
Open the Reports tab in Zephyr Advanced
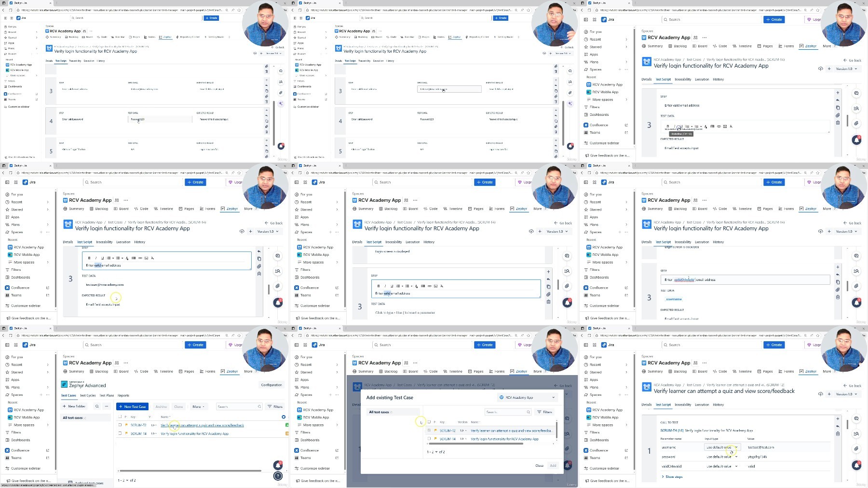coord(123,395)
